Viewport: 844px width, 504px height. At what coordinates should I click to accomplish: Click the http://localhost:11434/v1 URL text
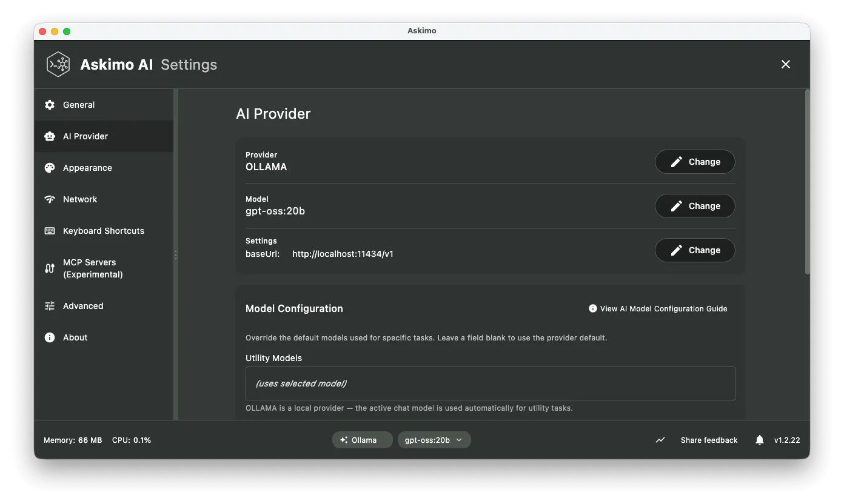pos(343,254)
